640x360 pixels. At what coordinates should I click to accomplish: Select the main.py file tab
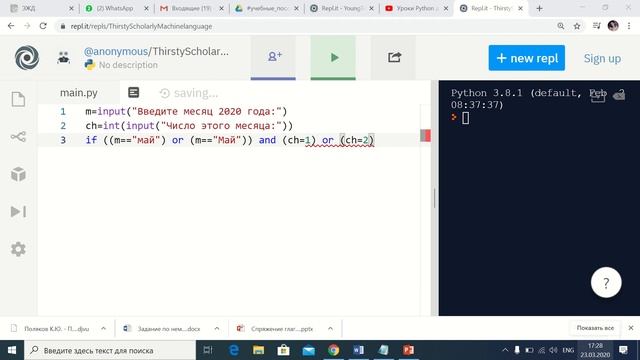coord(79,93)
